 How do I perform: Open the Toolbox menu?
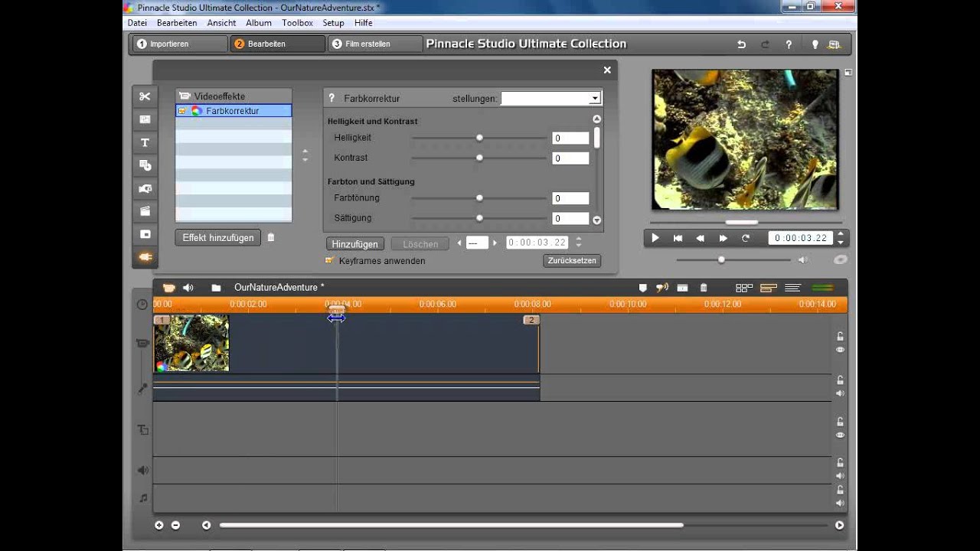297,23
